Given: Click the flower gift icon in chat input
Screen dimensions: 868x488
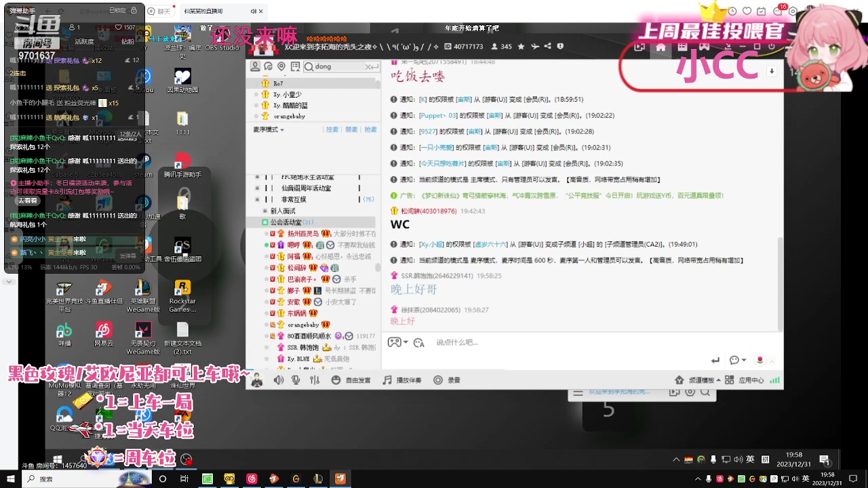Looking at the screenshot, I should [x=760, y=361].
